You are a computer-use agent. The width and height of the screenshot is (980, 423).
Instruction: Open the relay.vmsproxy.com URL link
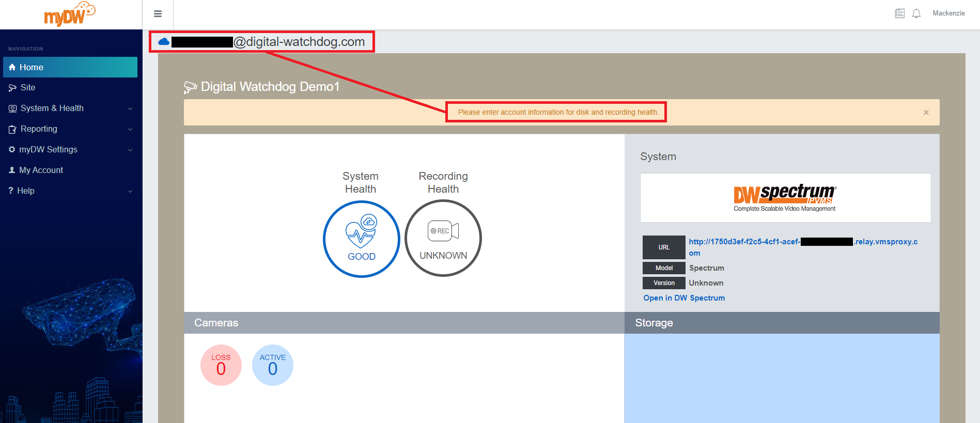(803, 247)
